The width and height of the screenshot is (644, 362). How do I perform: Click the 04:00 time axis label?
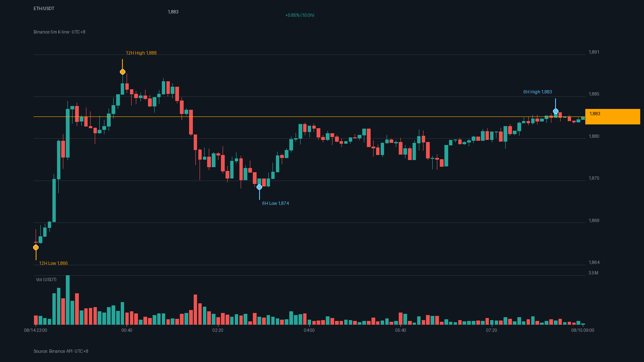309,330
